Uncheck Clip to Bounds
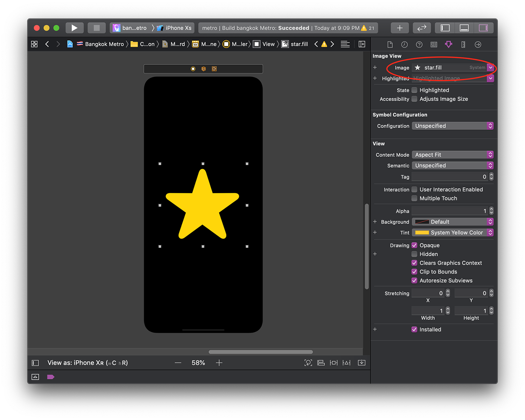 [x=414, y=272]
